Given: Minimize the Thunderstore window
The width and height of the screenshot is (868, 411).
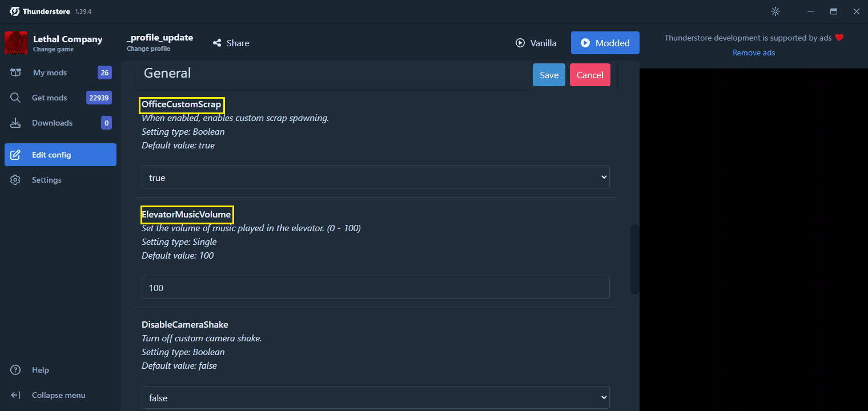Looking at the screenshot, I should pyautogui.click(x=811, y=11).
